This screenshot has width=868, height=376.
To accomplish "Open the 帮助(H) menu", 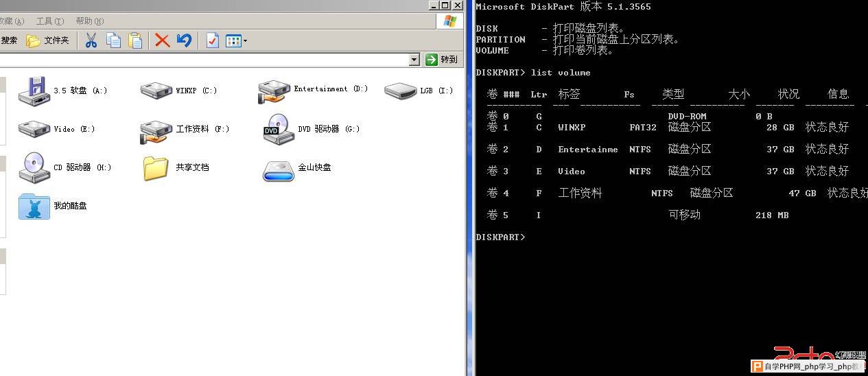I will point(90,21).
